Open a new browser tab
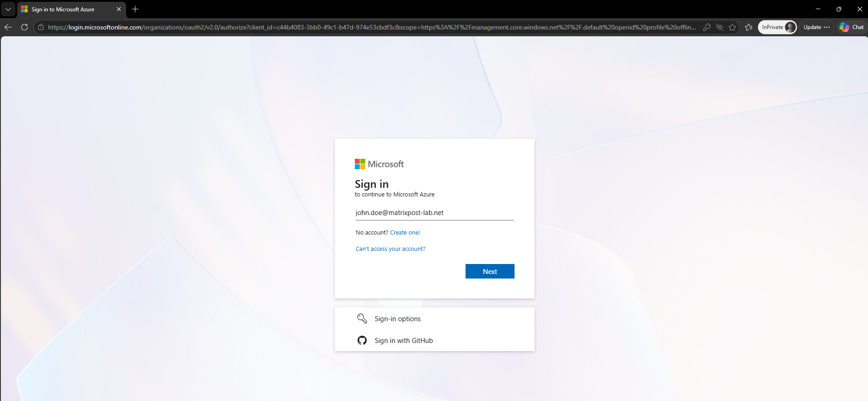This screenshot has width=868, height=401. click(x=135, y=9)
